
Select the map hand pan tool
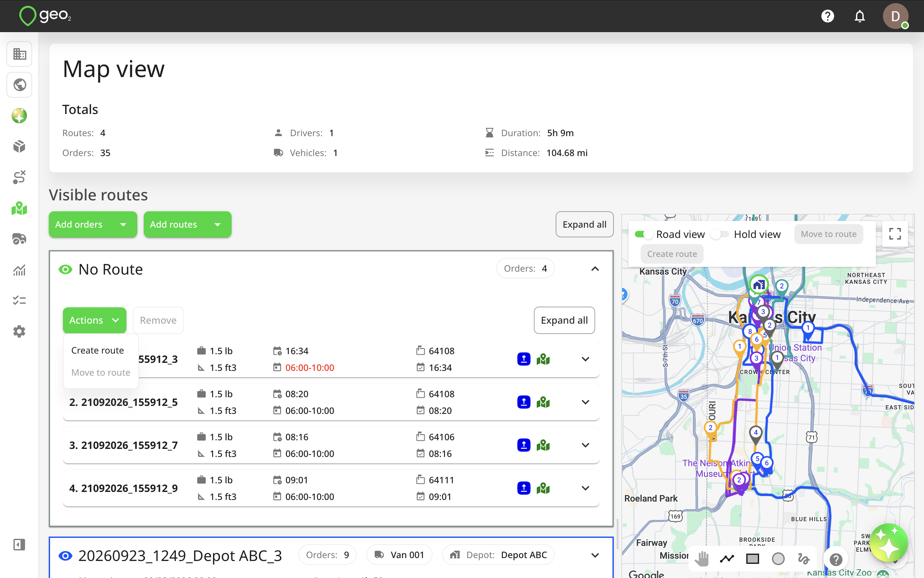coord(702,559)
